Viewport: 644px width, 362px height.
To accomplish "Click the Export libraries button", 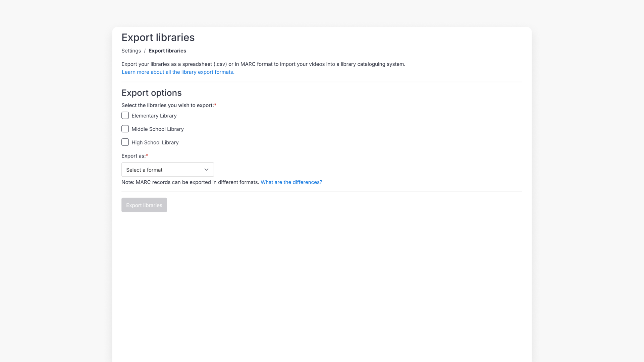I will pos(144,205).
